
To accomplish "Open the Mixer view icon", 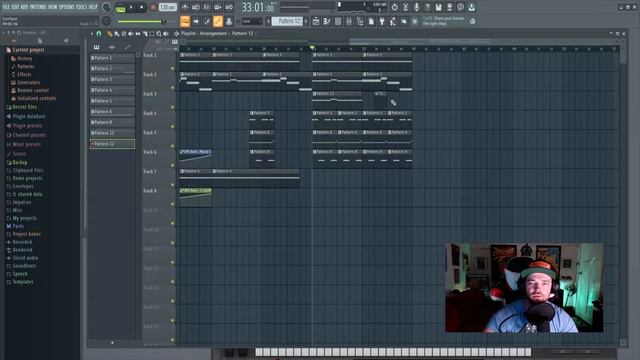I will [x=349, y=21].
